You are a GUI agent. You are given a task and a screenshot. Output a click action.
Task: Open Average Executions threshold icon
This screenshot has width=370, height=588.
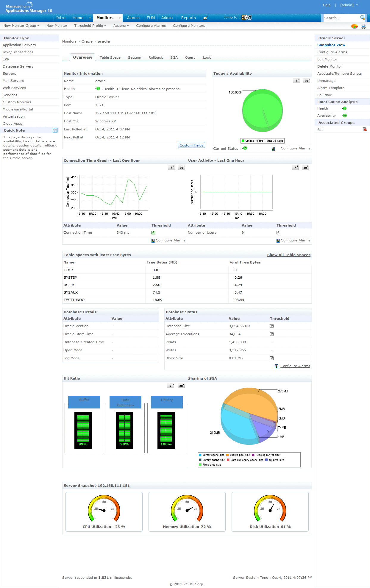tap(272, 334)
